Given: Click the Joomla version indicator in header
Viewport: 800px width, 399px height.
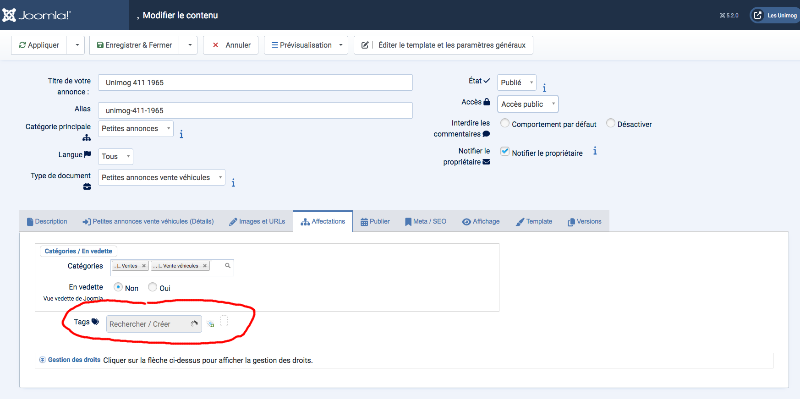Looking at the screenshot, I should 729,15.
